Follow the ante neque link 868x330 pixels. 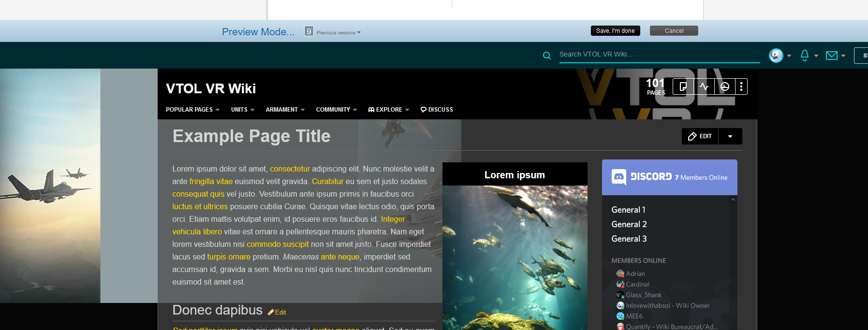[x=340, y=257]
